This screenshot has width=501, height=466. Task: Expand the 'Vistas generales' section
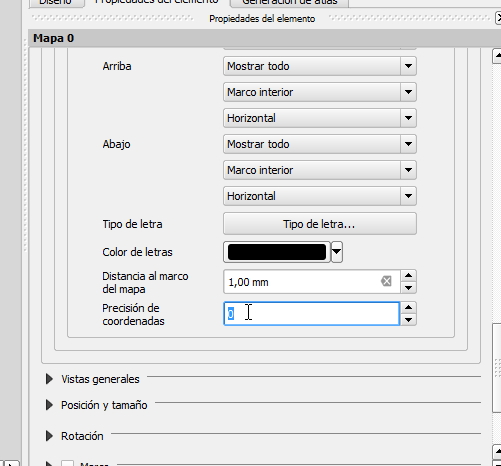(49, 379)
